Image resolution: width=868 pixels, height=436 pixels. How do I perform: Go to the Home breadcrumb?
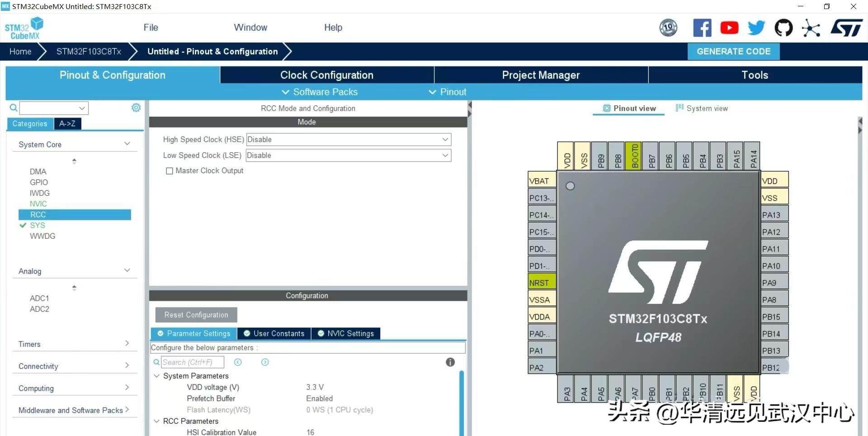pos(20,52)
